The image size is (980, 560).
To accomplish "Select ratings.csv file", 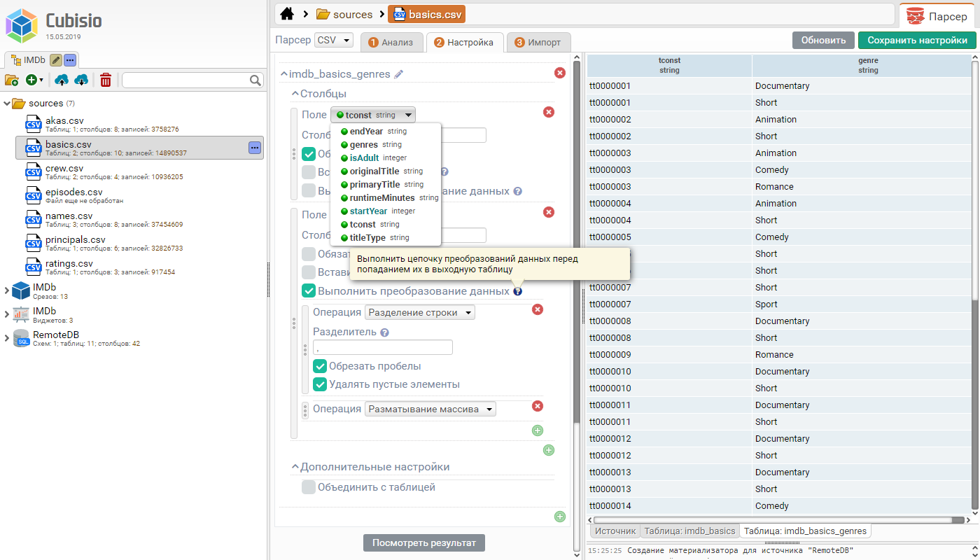I will click(139, 267).
